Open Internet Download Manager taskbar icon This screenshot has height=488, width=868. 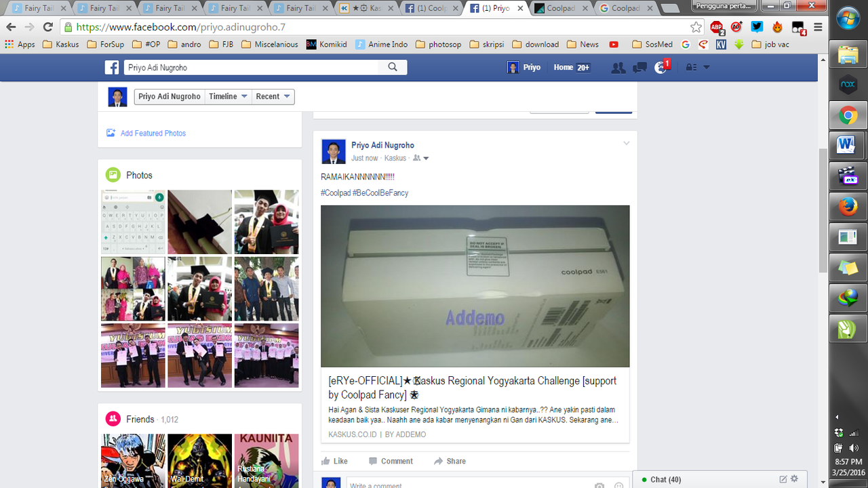[848, 297]
